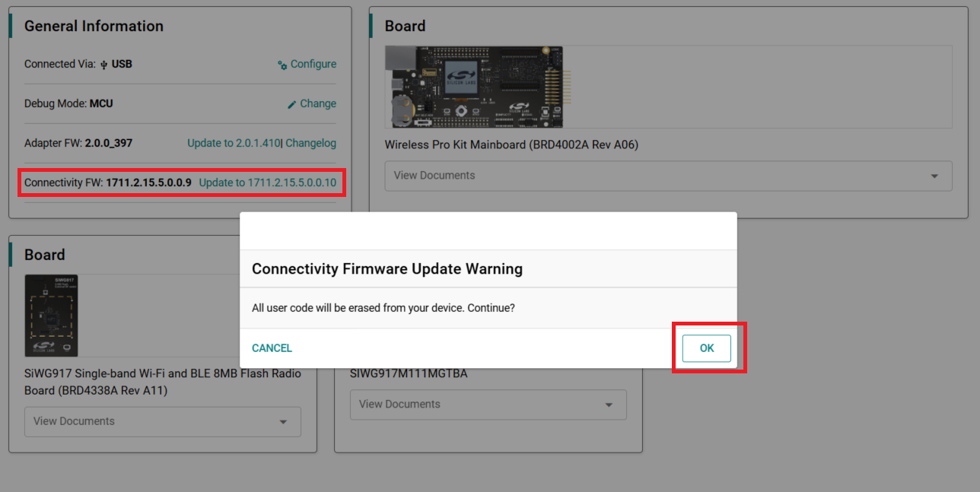Click Update to 1711.2.15.5.0.0.10

pyautogui.click(x=267, y=183)
